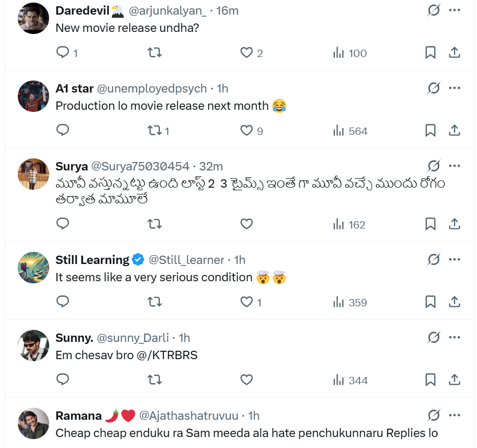
Task: Open the 1h timestamp on Sunny's tweet
Action: pos(184,338)
